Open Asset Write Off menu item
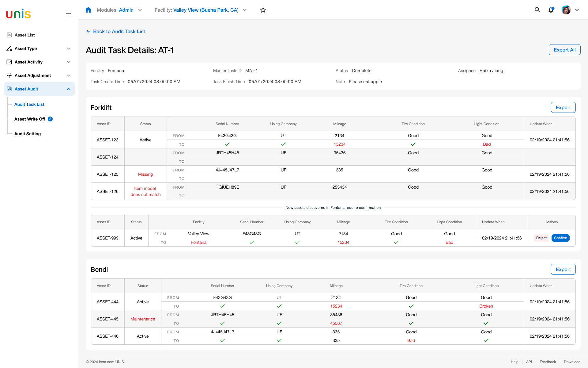The image size is (588, 368). click(x=30, y=119)
